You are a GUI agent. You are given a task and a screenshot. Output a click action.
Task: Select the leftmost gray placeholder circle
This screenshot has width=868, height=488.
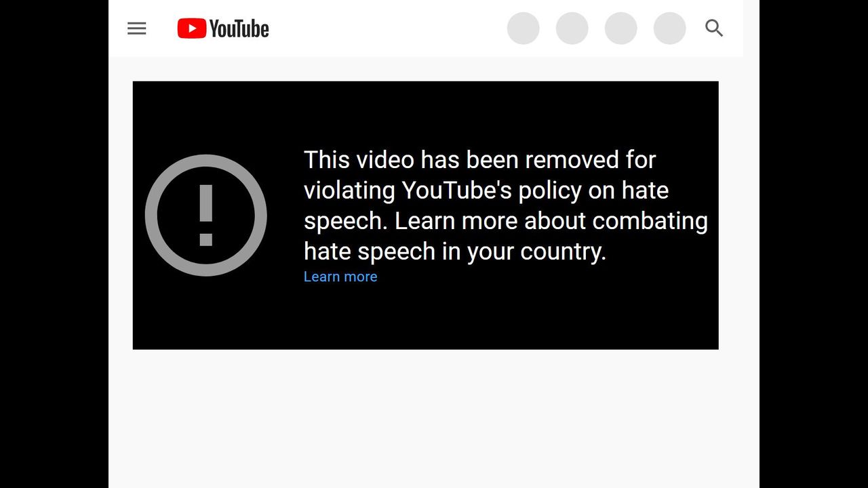(524, 28)
